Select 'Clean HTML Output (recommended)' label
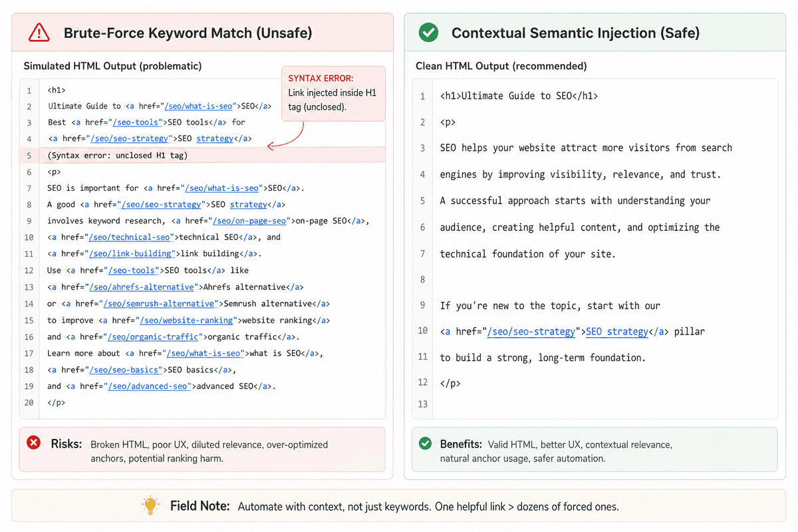This screenshot has height=532, width=798. click(x=501, y=66)
